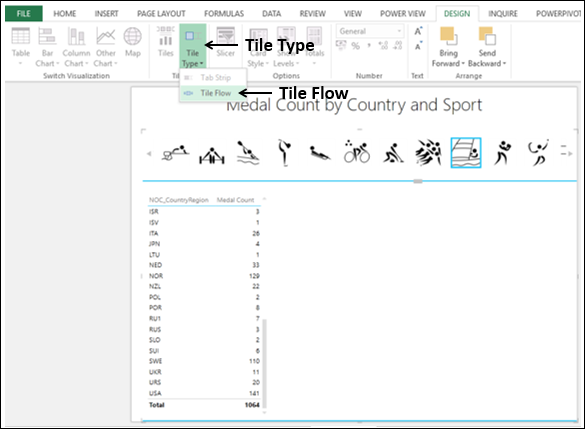Switch visualization to Map
This screenshot has height=429, width=585.
[x=132, y=42]
